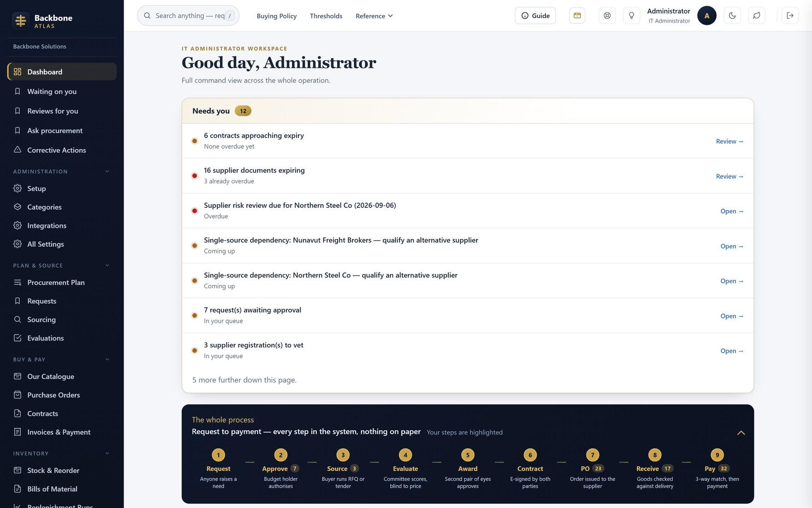Open Invoices & Payment
This screenshot has height=508, width=812.
pos(62,432)
